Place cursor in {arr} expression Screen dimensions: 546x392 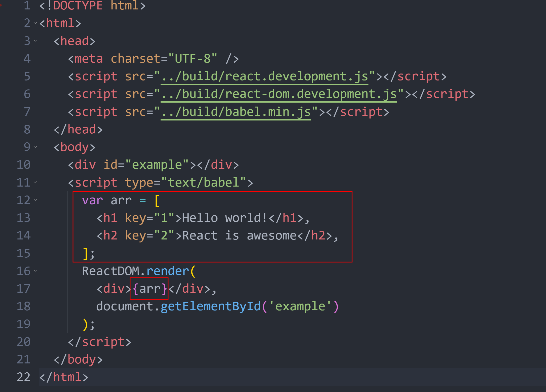point(149,289)
